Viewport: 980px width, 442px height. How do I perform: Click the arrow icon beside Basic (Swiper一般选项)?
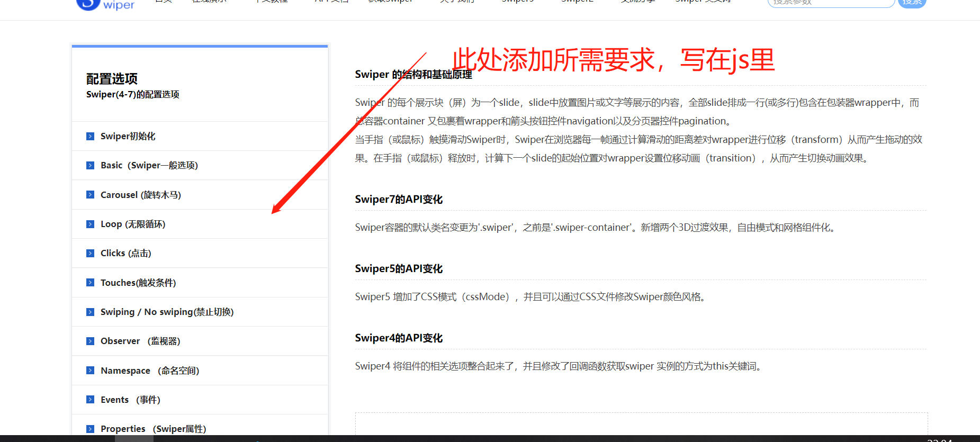[90, 165]
